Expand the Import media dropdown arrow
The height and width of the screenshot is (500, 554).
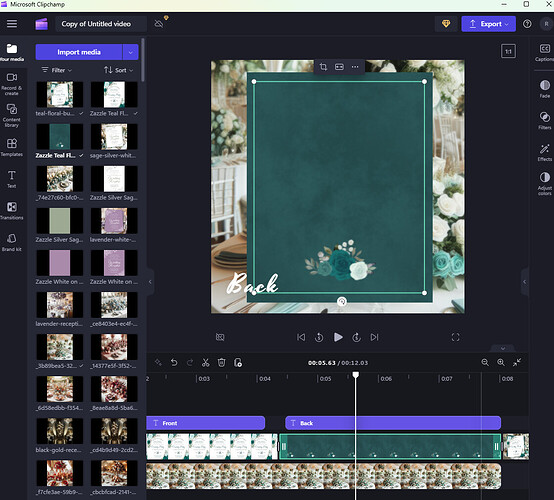coord(131,52)
